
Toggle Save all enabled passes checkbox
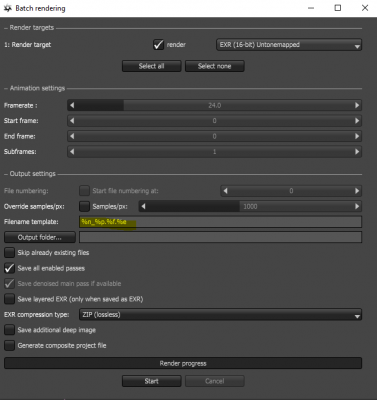point(9,268)
